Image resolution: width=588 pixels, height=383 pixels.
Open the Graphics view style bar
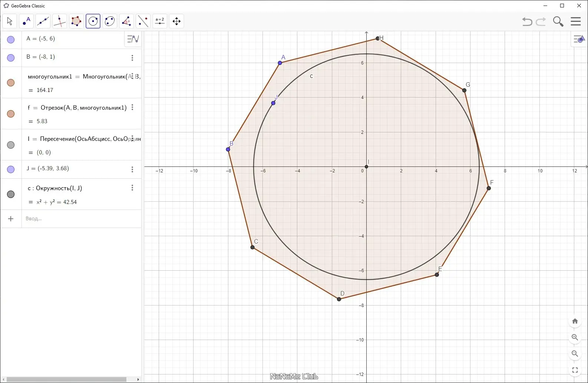tap(579, 39)
